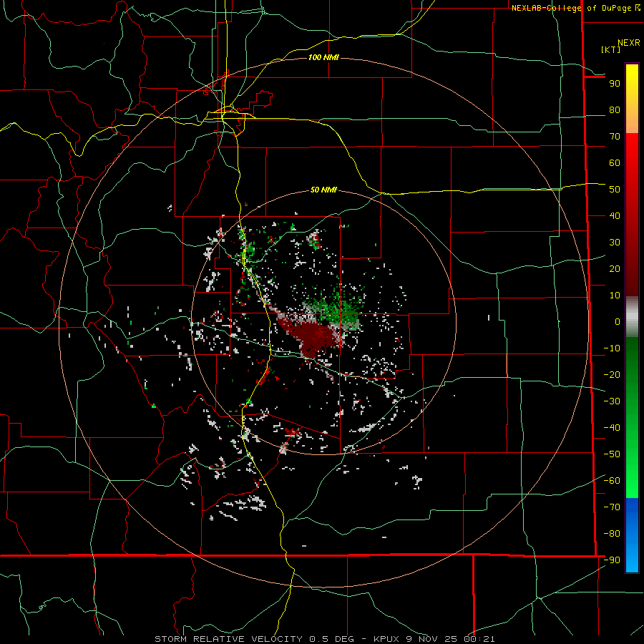Image resolution: width=644 pixels, height=644 pixels.
Task: Click the 0 value on velocity scale
Action: pyautogui.click(x=618, y=322)
